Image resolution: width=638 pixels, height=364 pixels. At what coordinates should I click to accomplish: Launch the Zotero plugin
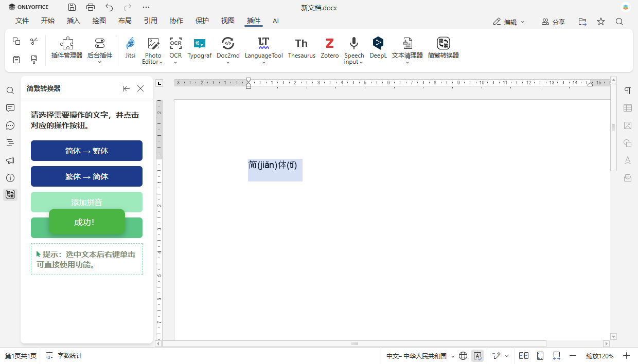tap(329, 48)
